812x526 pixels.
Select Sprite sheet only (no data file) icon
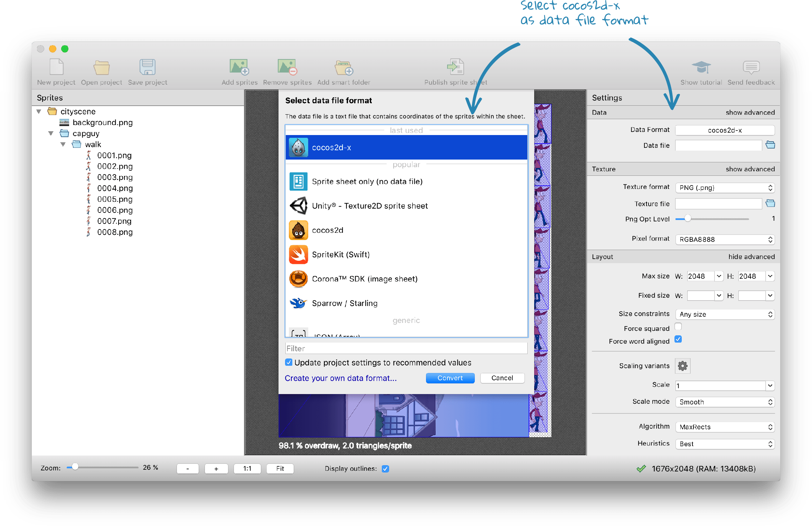(x=298, y=181)
